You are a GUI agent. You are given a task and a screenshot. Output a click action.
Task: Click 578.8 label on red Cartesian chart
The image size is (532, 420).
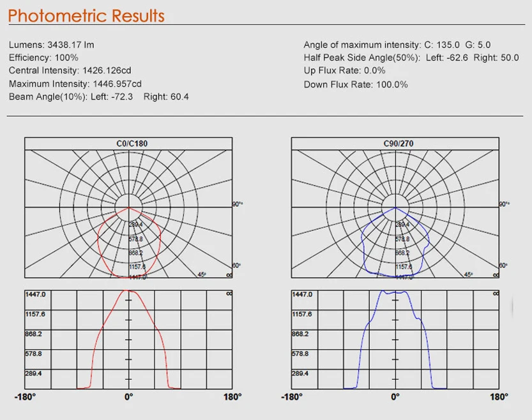(34, 354)
